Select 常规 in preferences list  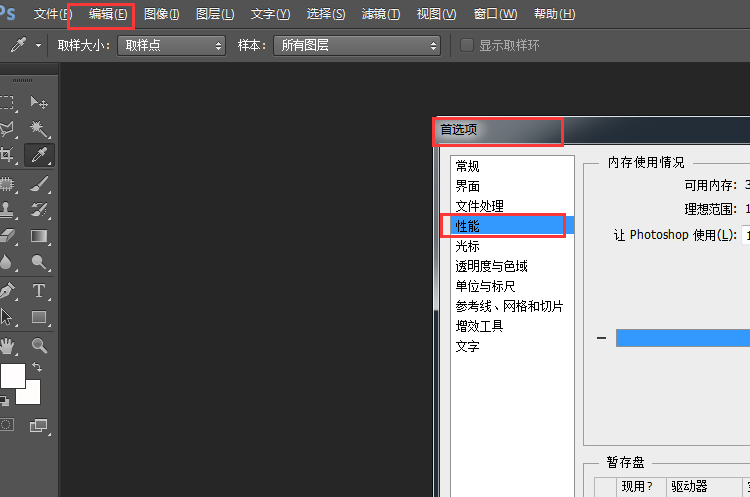512,166
